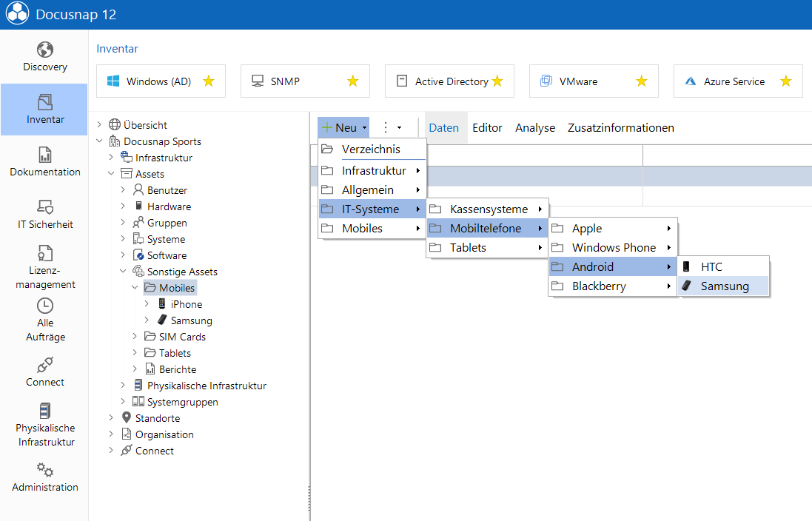This screenshot has width=812, height=521.
Task: Select the Software icon in the tree
Action: 138,255
